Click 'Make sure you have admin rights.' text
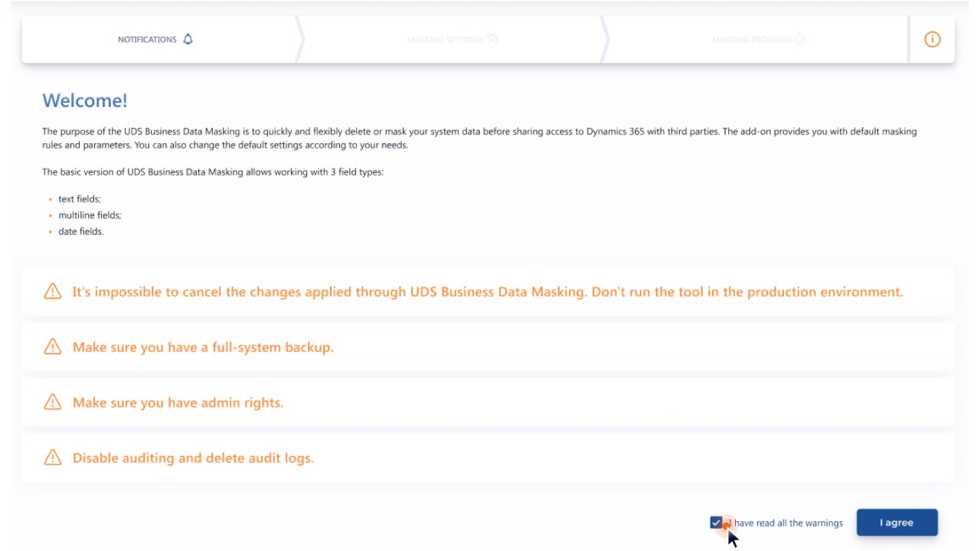 coord(178,403)
